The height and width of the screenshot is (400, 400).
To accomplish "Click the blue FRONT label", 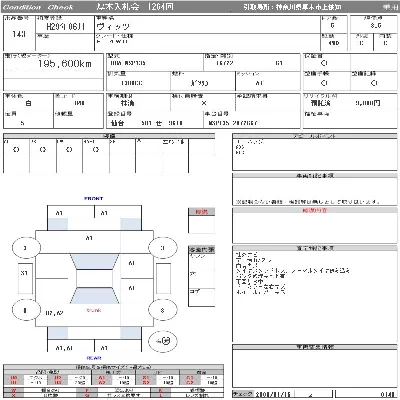I will point(94,198).
